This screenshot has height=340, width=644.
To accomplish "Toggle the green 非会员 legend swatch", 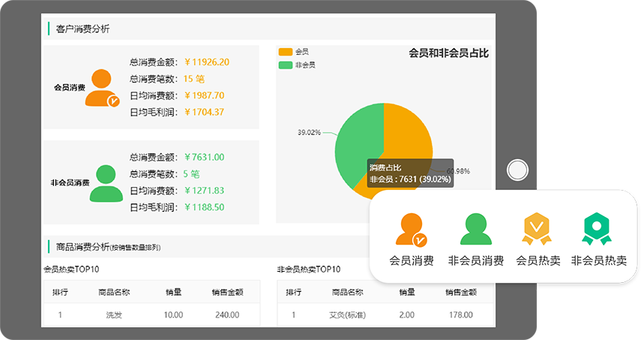I will [x=286, y=65].
